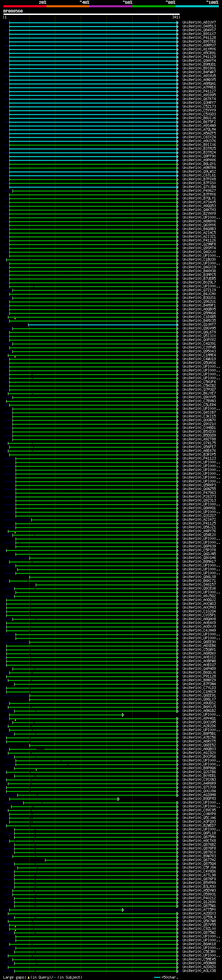Viewport: 222px width, 980px height.
Task: Open UniRef100_Q7XJB4 entry
Action: tap(199, 187)
